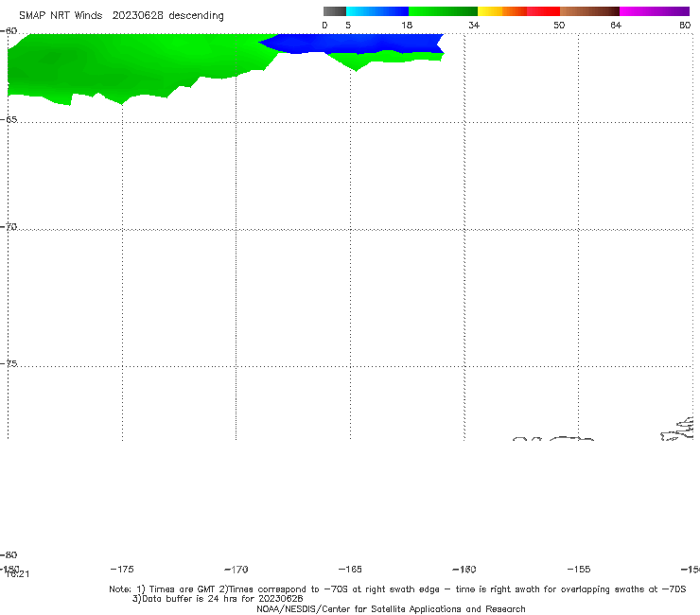Click the gray segment of the color bar

pos(334,11)
